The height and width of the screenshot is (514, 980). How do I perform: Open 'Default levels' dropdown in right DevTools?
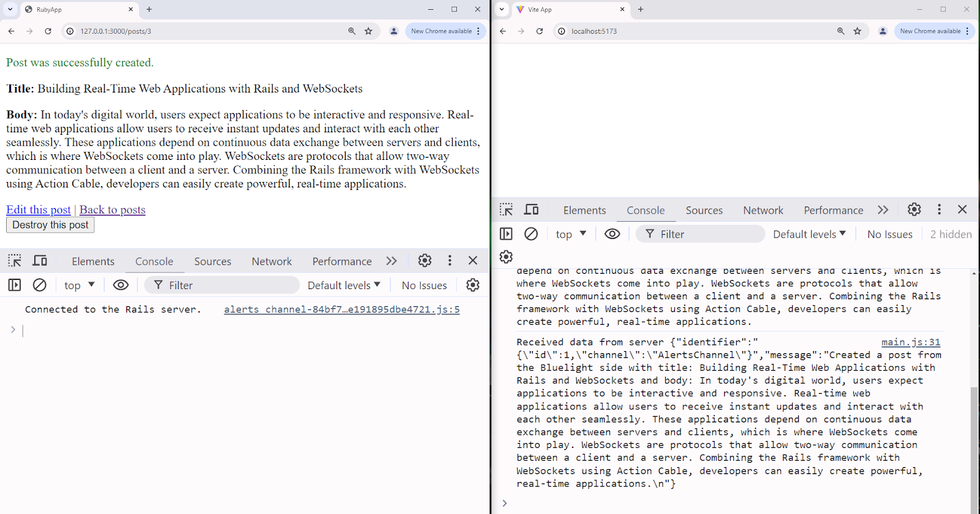[809, 234]
